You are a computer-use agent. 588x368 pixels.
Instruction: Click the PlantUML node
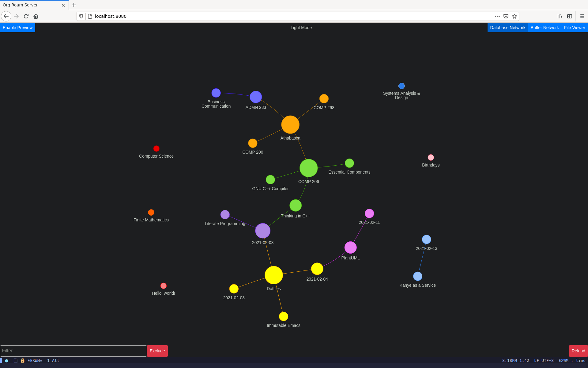point(351,247)
